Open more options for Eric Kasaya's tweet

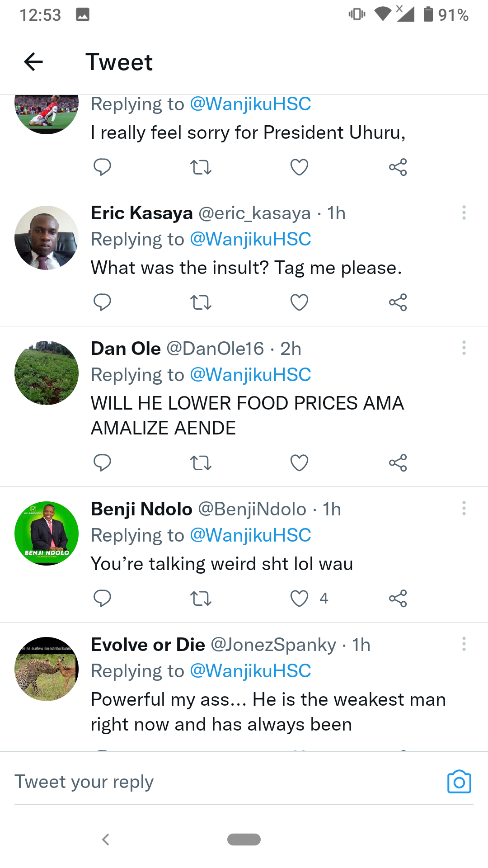click(x=464, y=212)
